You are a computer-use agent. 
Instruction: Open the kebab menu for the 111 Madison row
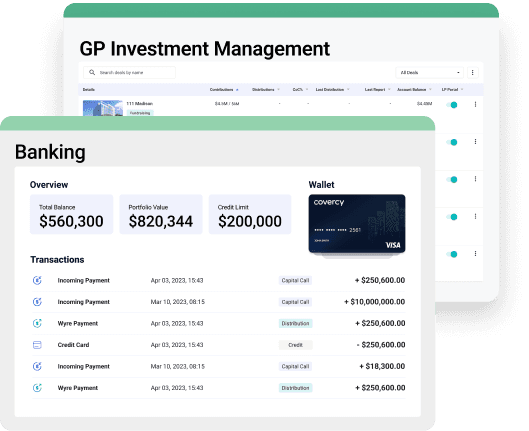[475, 105]
